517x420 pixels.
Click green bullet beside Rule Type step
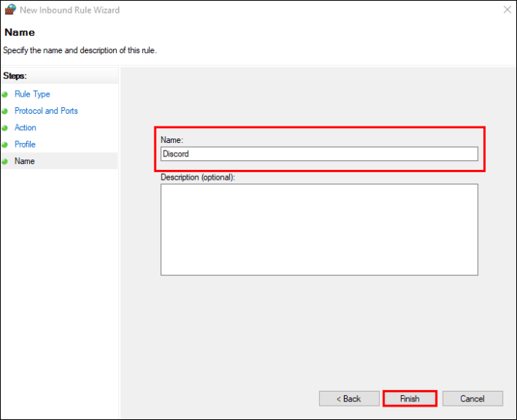(5, 94)
